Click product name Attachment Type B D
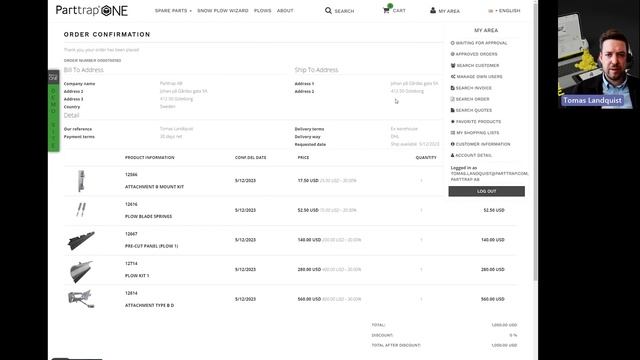 point(149,305)
